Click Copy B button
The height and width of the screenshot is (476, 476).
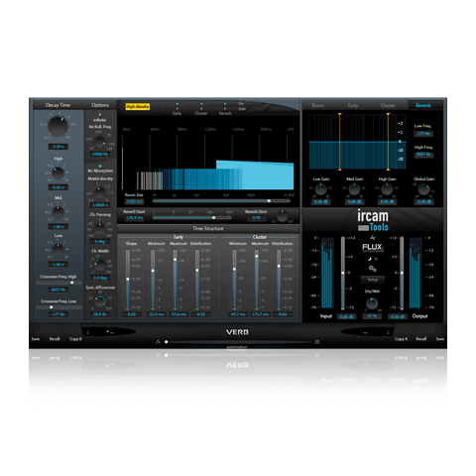pos(75,339)
